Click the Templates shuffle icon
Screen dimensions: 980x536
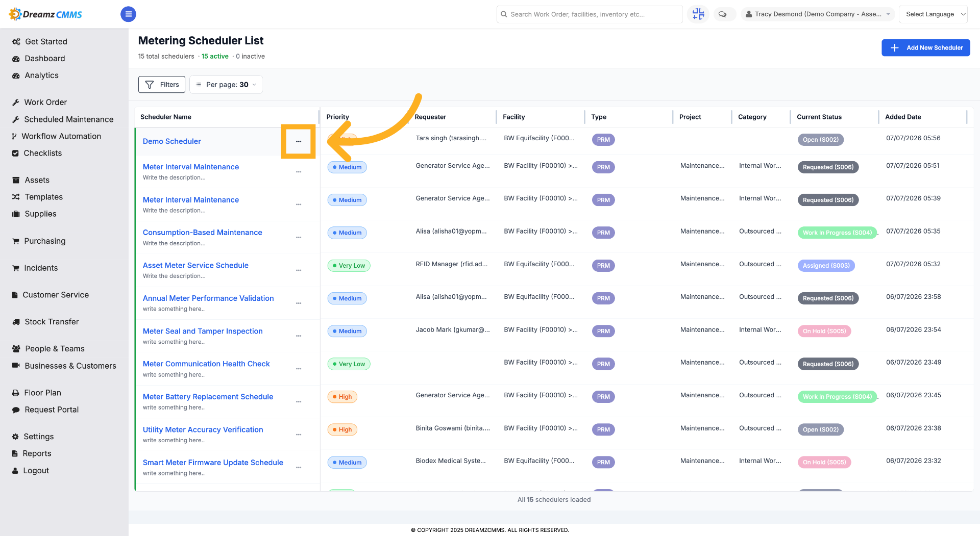click(x=16, y=197)
